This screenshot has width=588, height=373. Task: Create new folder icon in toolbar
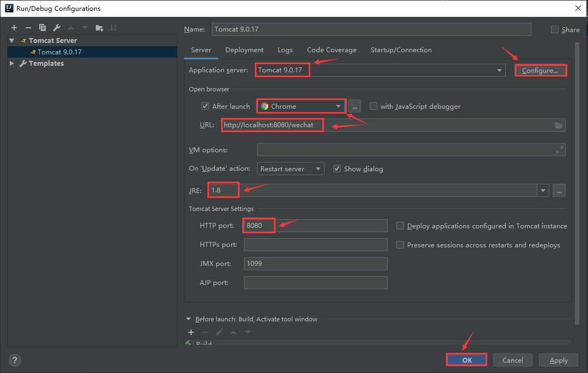click(100, 28)
